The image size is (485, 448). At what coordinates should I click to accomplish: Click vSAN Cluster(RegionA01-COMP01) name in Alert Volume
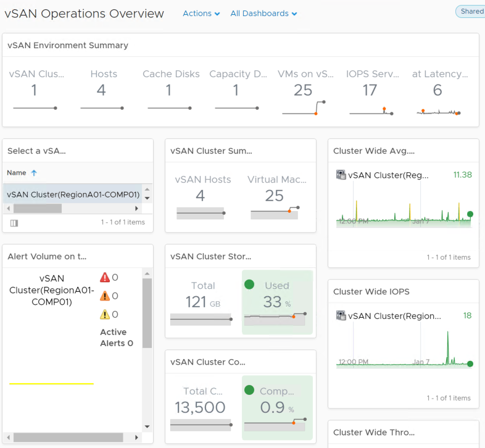click(x=52, y=290)
